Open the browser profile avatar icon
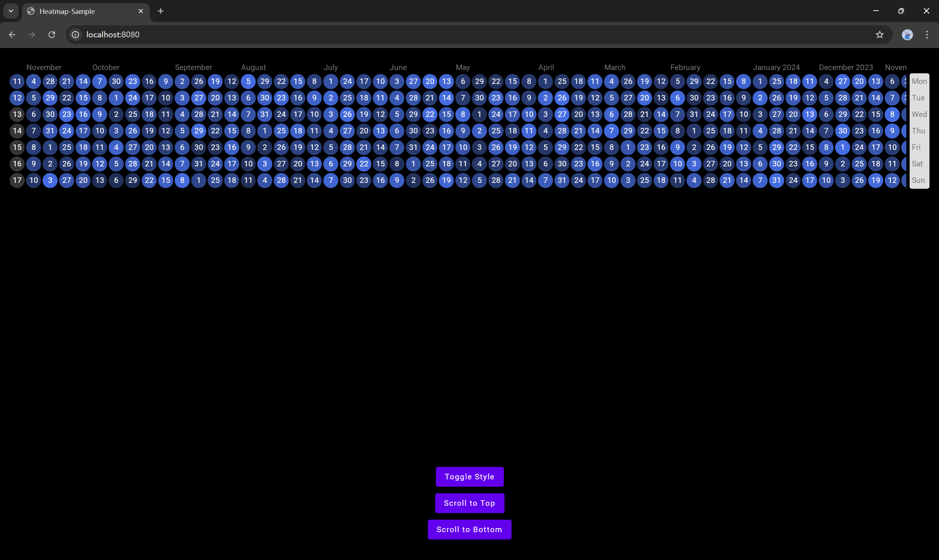This screenshot has width=939, height=560. coord(908,34)
